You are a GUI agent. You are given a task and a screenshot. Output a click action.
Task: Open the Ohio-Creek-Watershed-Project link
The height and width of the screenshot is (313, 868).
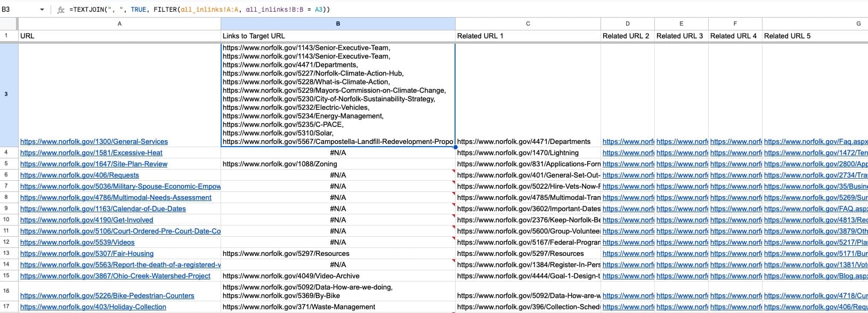coord(115,276)
